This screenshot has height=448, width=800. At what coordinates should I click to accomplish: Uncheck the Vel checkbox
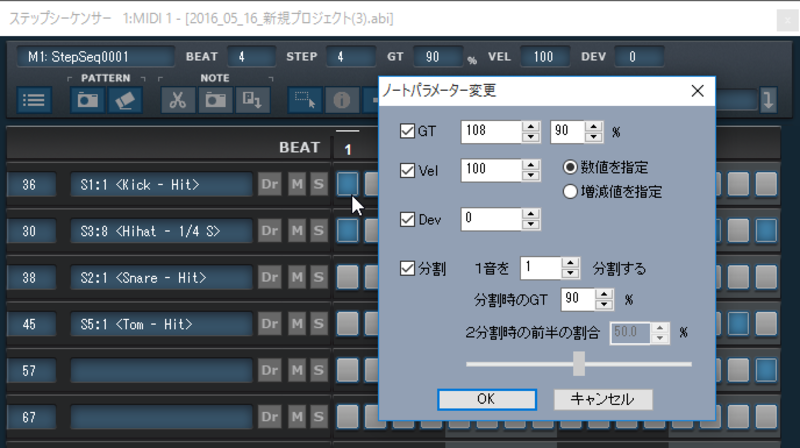point(407,170)
